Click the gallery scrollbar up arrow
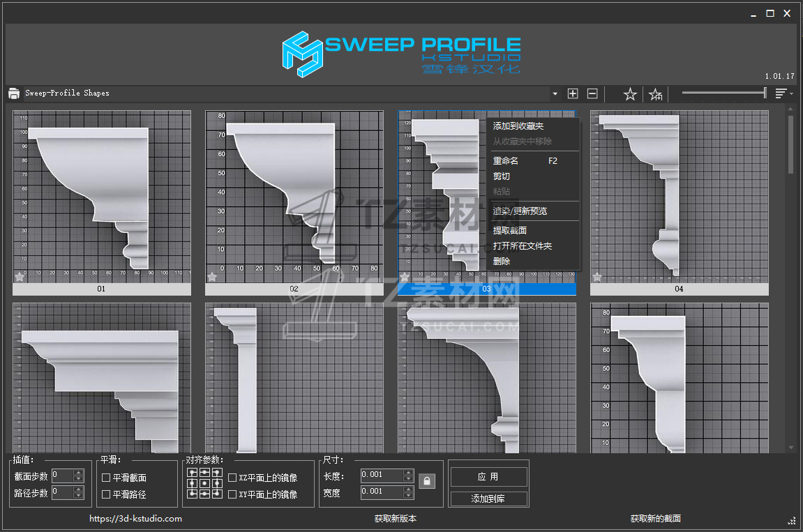Image resolution: width=803 pixels, height=532 pixels. pos(791,109)
